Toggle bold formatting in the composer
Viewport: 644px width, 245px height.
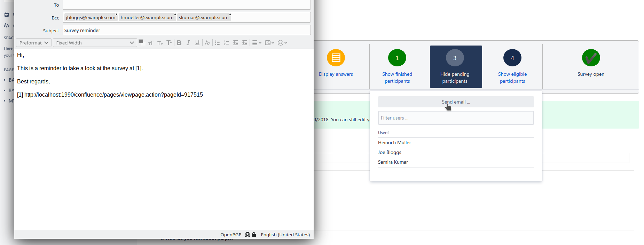point(179,43)
